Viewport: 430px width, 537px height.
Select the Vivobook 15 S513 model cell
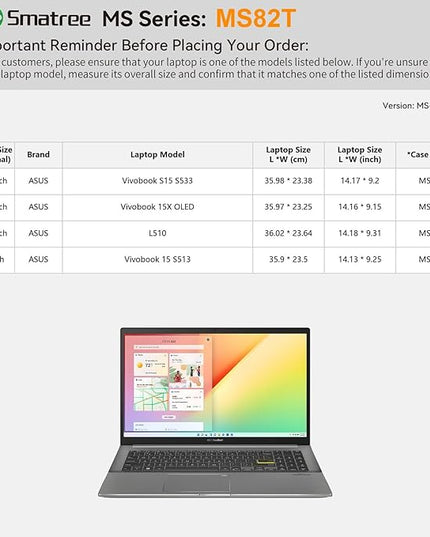coord(157,259)
